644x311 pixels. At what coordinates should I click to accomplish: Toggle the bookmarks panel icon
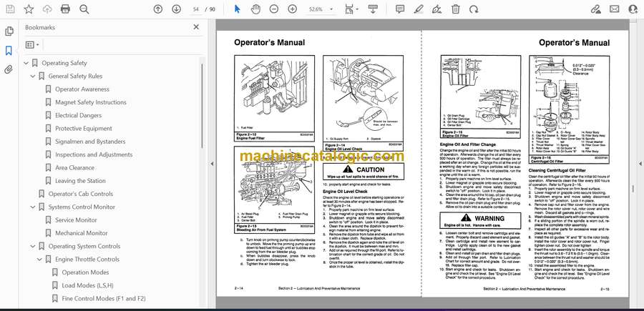(x=9, y=51)
